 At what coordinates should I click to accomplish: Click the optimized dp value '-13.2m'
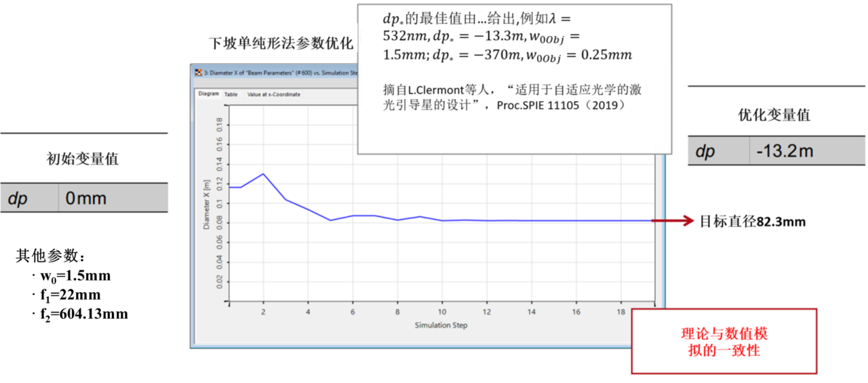pos(785,152)
